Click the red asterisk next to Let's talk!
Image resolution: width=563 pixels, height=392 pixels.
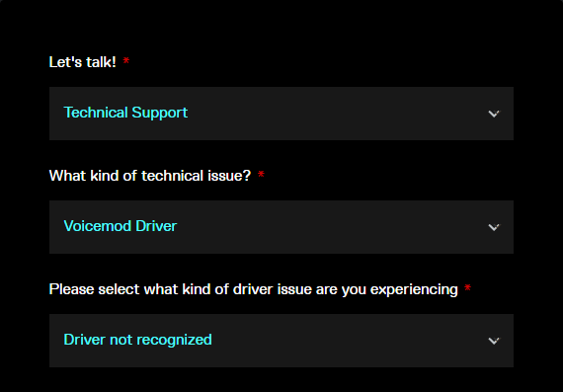click(x=126, y=60)
